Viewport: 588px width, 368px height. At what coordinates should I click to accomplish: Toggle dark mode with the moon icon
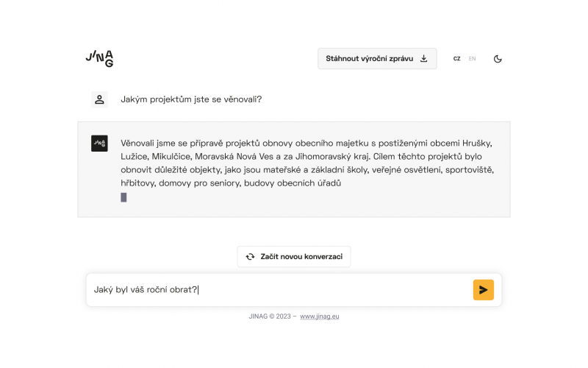[x=498, y=59]
